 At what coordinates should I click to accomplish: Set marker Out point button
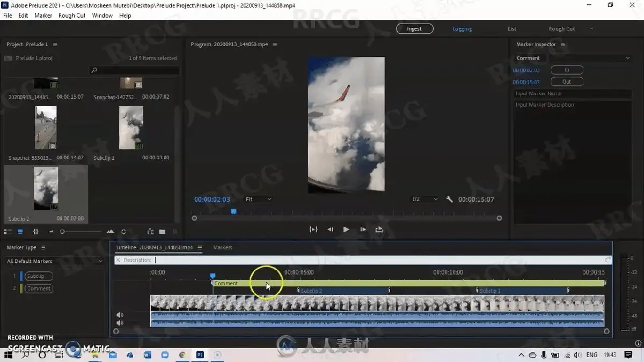[x=567, y=82]
